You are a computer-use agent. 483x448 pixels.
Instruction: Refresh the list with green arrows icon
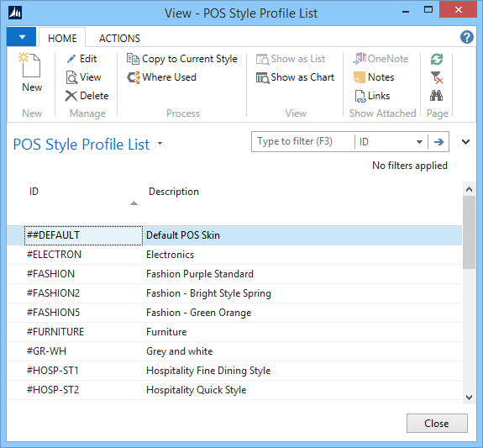tap(437, 59)
